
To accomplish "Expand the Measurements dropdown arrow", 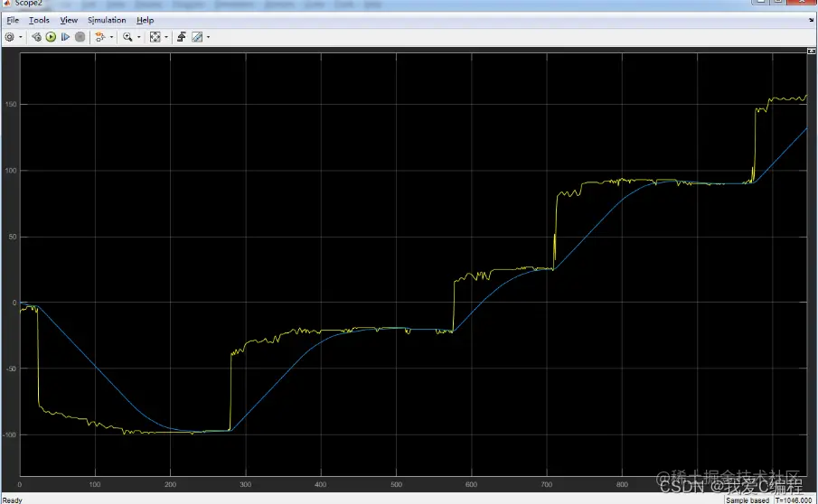I will (208, 37).
